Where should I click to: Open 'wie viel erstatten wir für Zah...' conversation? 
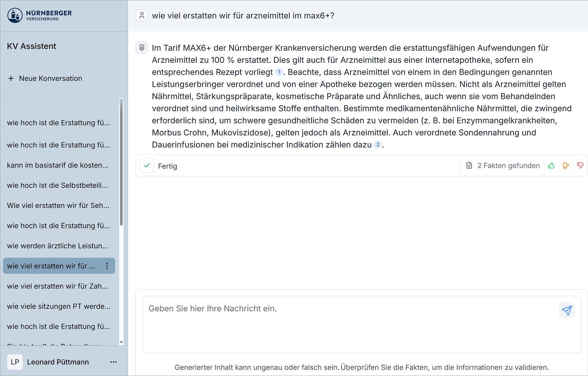click(57, 286)
